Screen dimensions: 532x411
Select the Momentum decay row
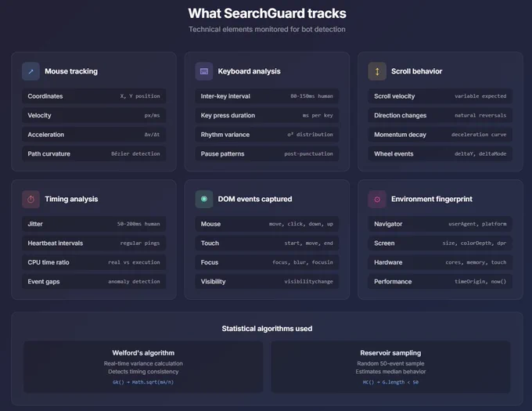pos(440,135)
